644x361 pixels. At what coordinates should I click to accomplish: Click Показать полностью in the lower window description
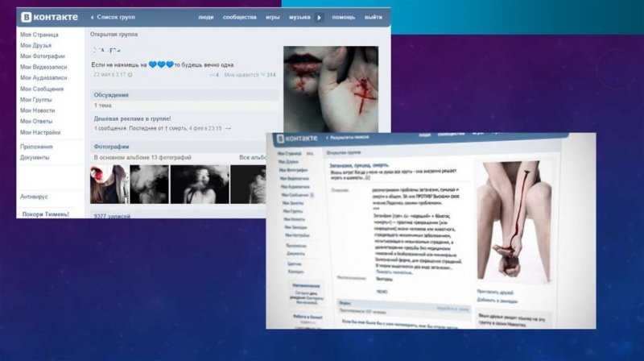[x=394, y=272]
